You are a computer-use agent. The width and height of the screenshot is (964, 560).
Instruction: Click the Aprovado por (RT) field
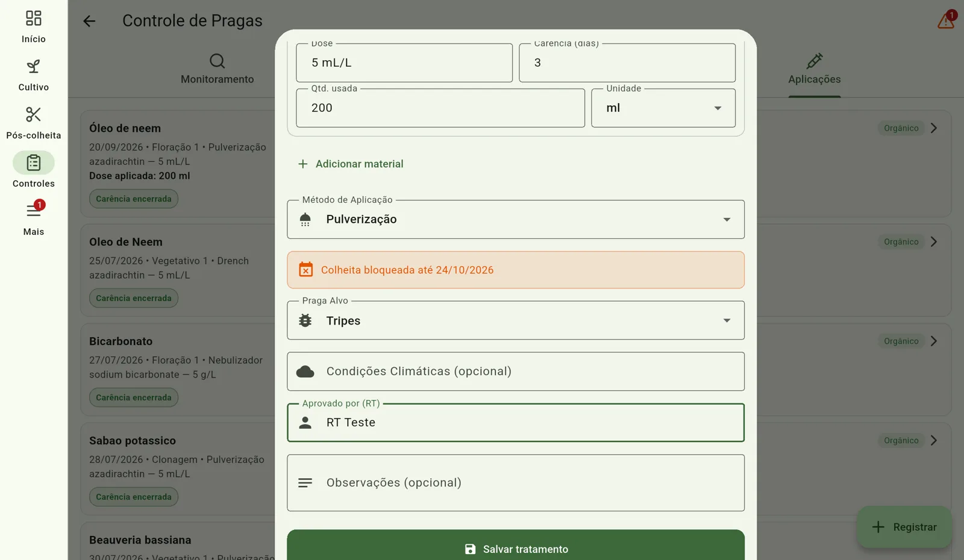point(516,423)
